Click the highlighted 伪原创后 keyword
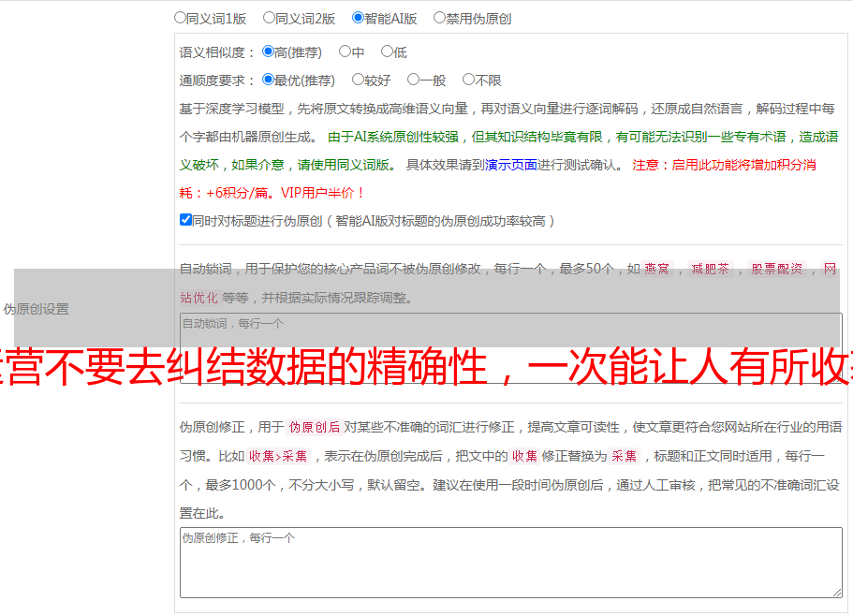 tap(315, 427)
